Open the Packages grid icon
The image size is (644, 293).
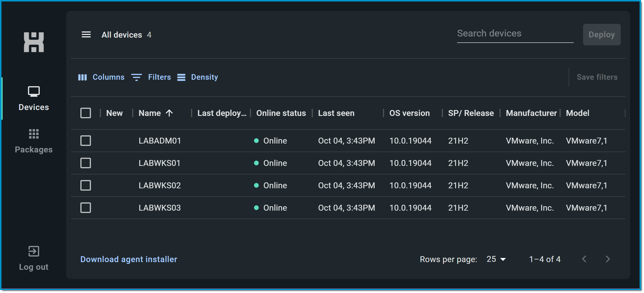coord(34,134)
